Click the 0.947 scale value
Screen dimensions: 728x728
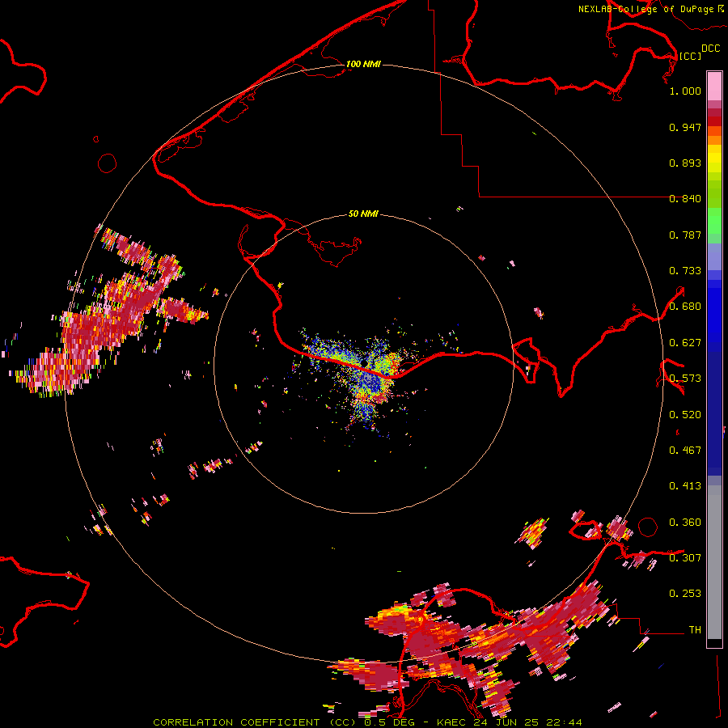(x=685, y=127)
